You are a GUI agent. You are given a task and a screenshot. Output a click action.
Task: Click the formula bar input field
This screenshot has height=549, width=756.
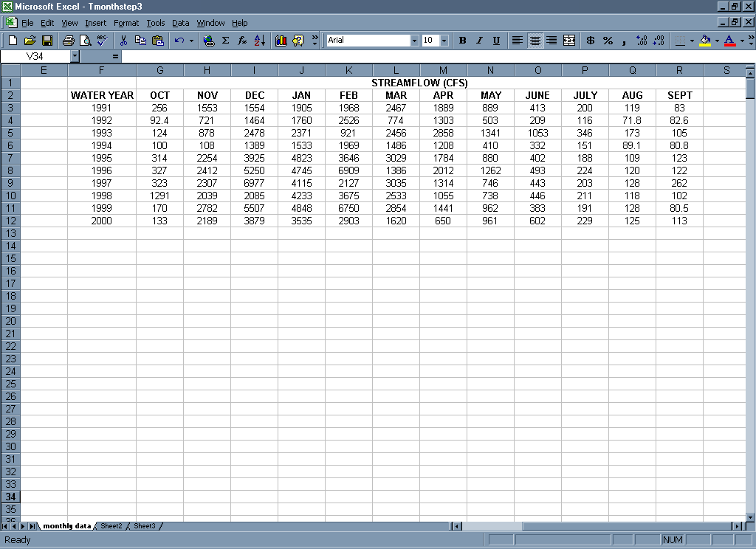point(436,56)
